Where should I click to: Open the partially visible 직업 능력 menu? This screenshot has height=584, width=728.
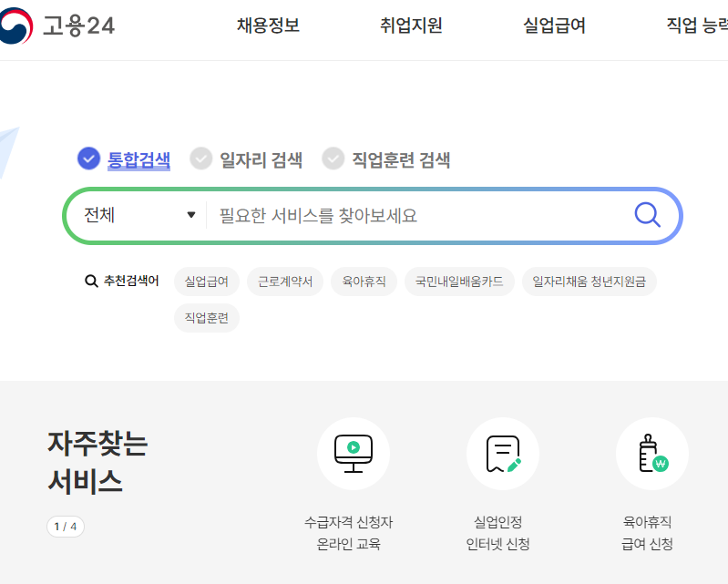(x=697, y=26)
